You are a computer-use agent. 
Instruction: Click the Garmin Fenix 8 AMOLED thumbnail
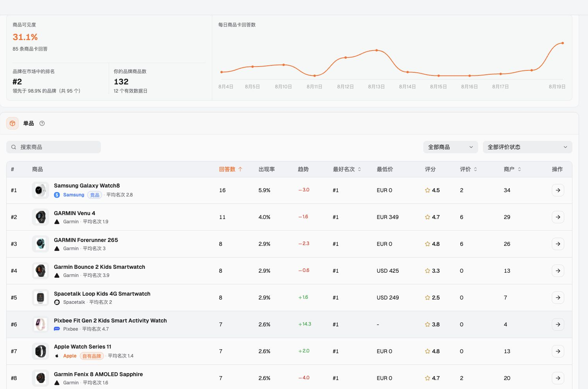tap(40, 378)
